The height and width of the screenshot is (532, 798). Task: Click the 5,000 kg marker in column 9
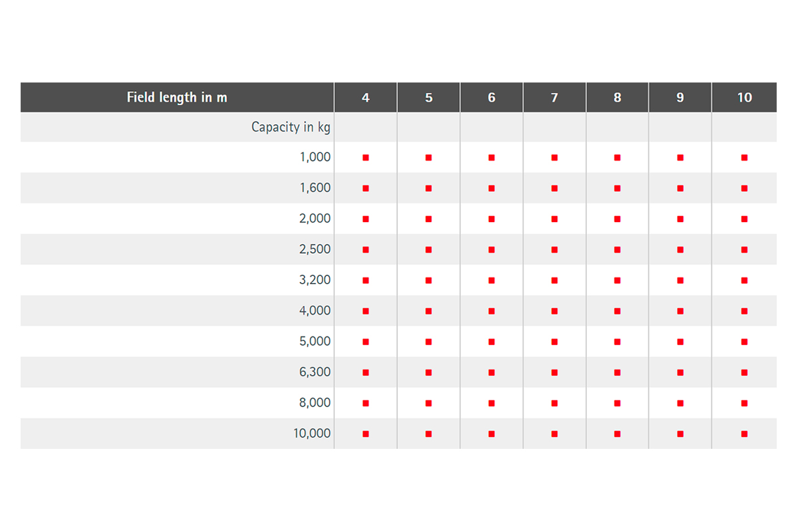pyautogui.click(x=680, y=342)
